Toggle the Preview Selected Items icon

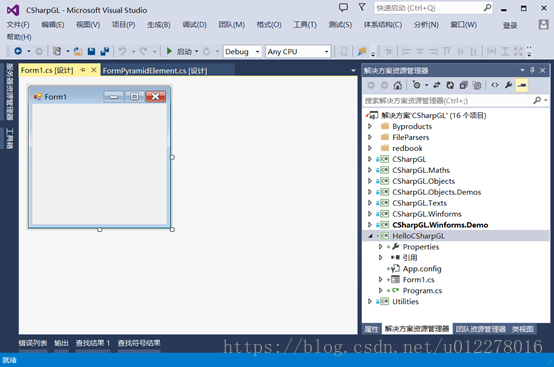click(x=522, y=85)
